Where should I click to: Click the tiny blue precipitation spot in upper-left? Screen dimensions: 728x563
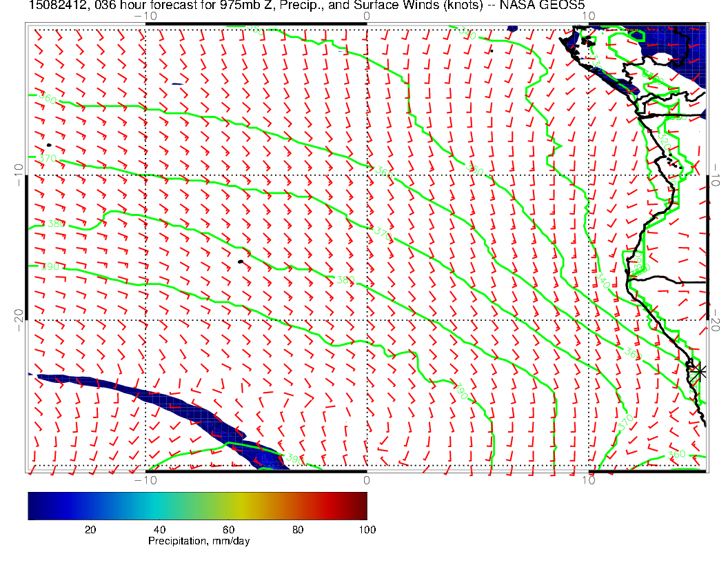[x=177, y=84]
